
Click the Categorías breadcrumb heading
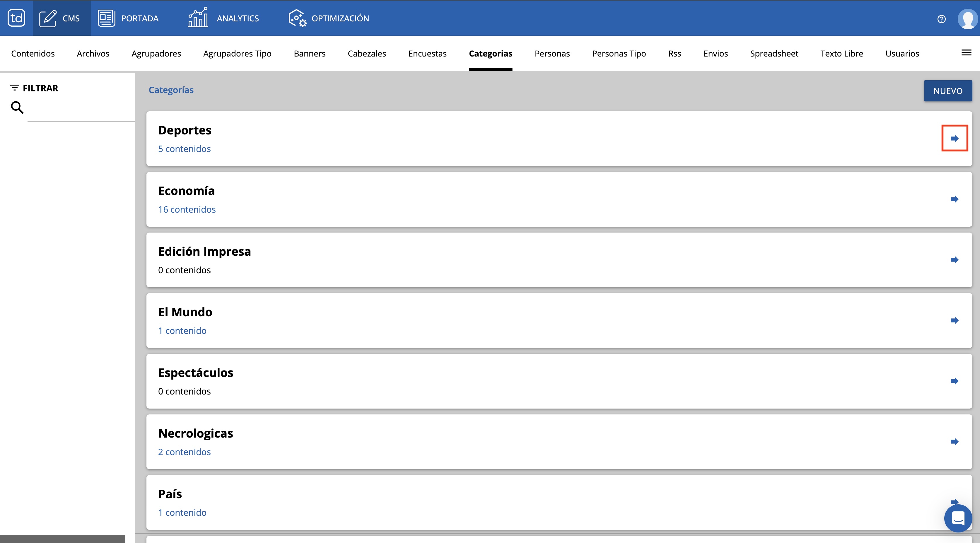pyautogui.click(x=171, y=90)
